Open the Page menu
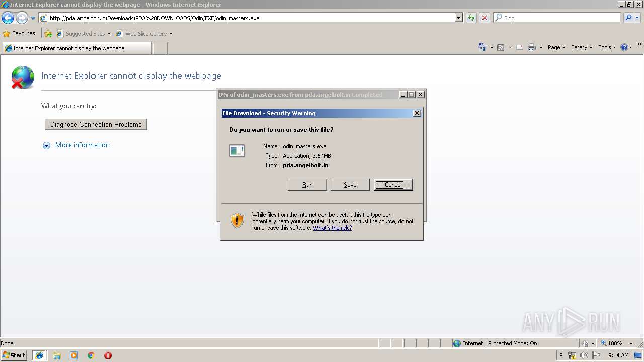Image resolution: width=644 pixels, height=362 pixels. click(x=556, y=47)
